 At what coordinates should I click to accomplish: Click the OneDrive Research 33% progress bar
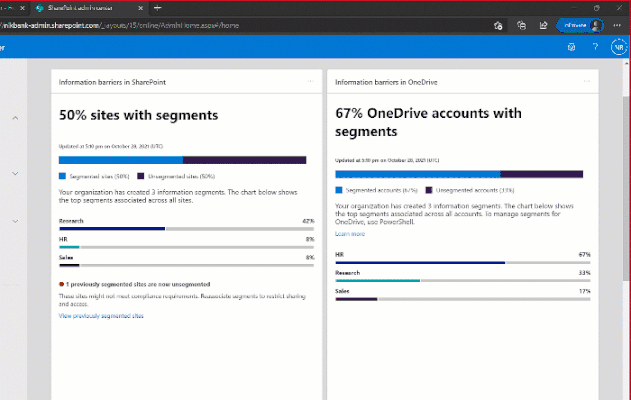(463, 281)
